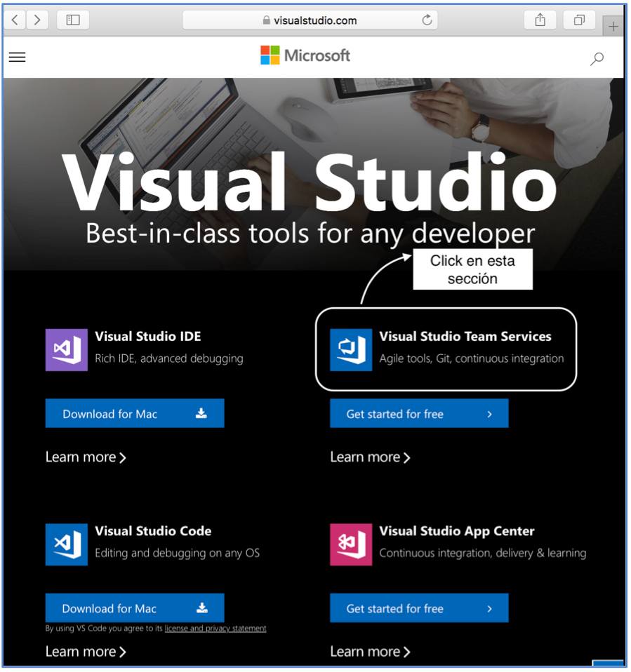631x672 pixels.
Task: Click the Visual Studio Code heading
Action: (x=153, y=531)
